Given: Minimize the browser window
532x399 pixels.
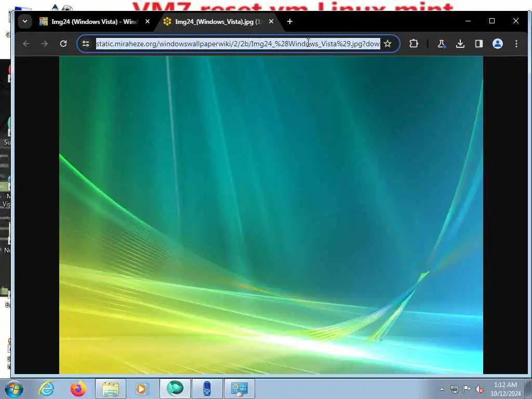Looking at the screenshot, I should 468,21.
